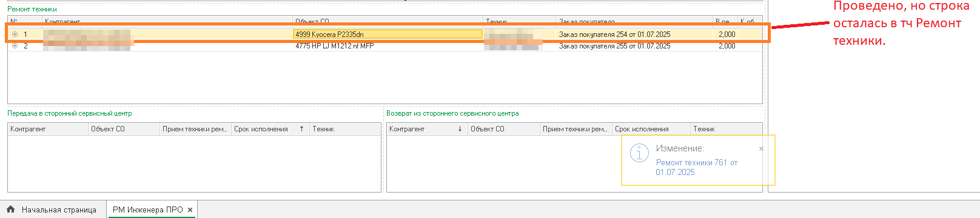Sort by Контрагент in Возврат table
Screen dimensions: 980x218
click(x=427, y=129)
